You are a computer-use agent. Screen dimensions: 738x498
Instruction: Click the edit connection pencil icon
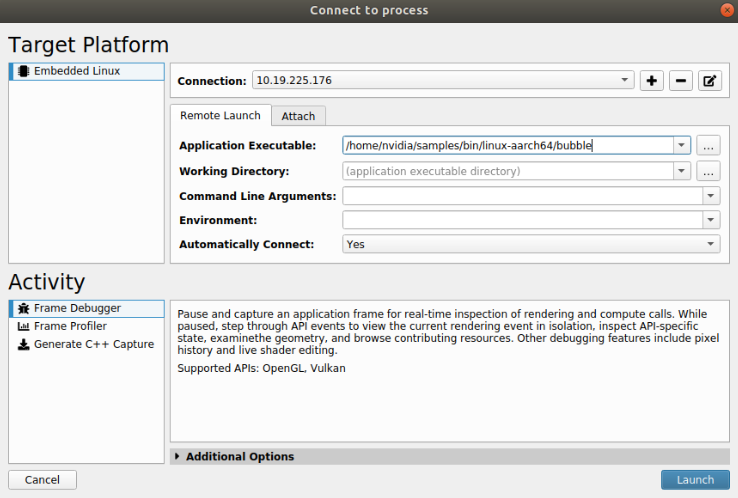click(709, 81)
